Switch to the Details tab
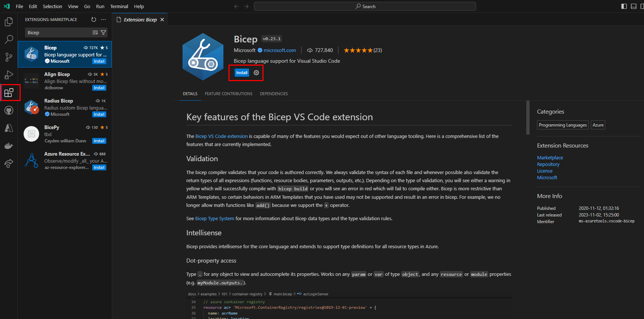Image resolution: width=644 pixels, height=319 pixels. click(190, 94)
